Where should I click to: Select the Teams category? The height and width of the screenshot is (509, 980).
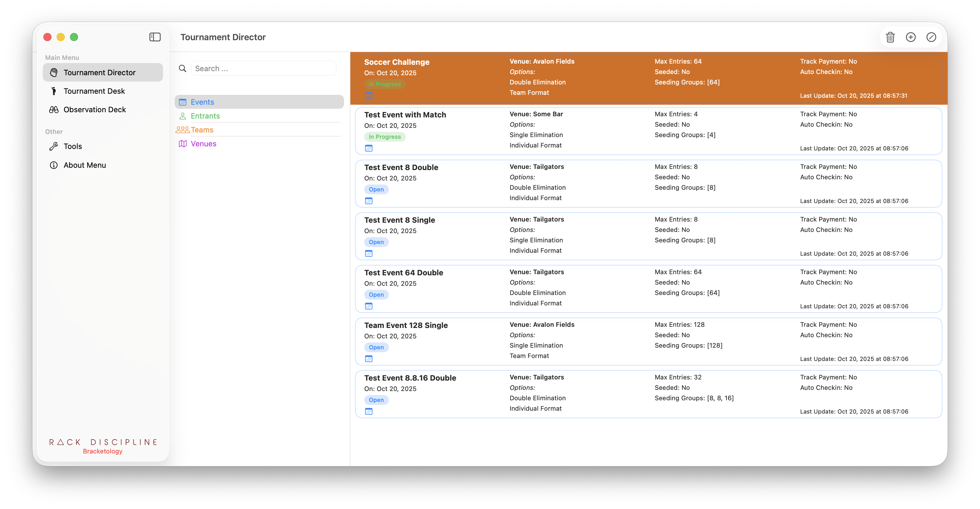(202, 130)
